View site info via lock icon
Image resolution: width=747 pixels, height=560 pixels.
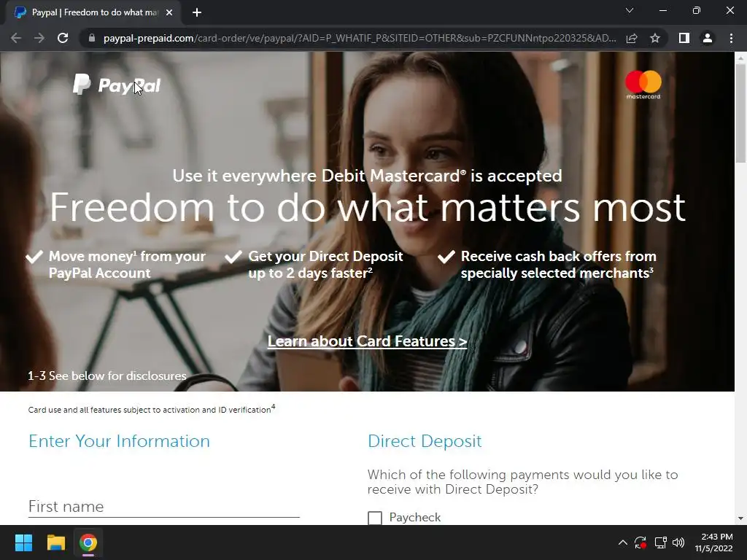click(x=92, y=38)
